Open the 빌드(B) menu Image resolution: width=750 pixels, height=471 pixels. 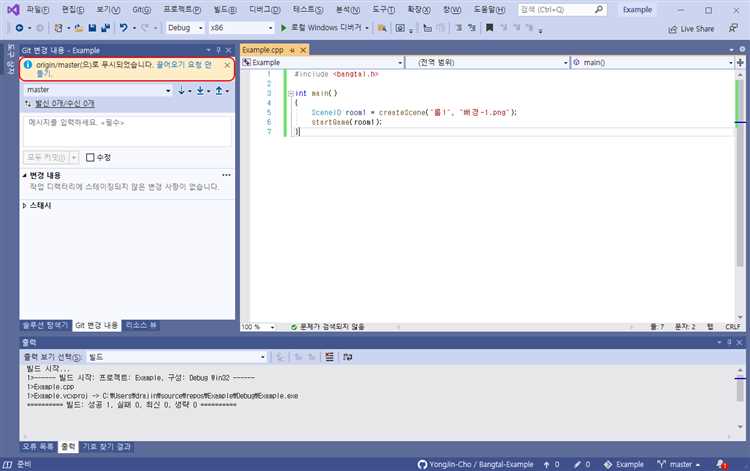tap(225, 10)
